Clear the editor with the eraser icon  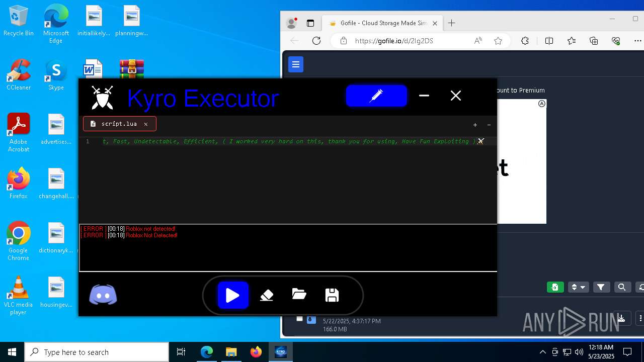267,295
